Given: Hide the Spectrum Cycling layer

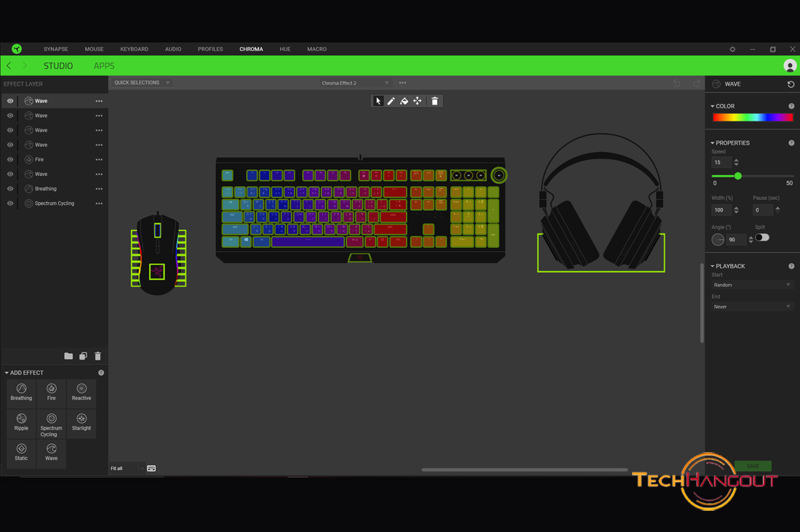Looking at the screenshot, I should pos(10,203).
